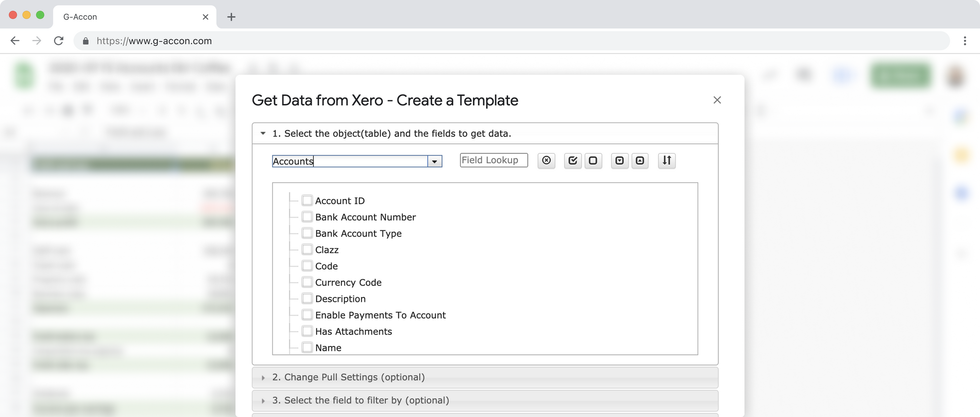Click the collapse all up-arrow icon
980x417 pixels.
click(640, 161)
